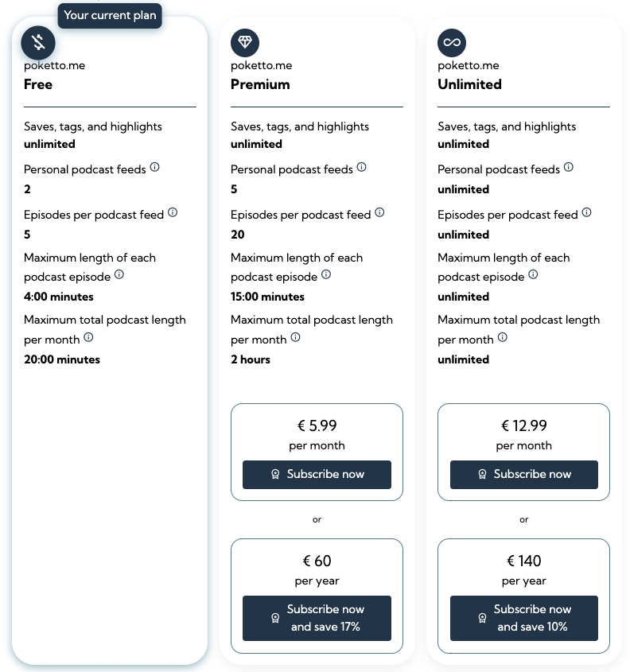Click info icon beside Free podcast episode length

(119, 274)
